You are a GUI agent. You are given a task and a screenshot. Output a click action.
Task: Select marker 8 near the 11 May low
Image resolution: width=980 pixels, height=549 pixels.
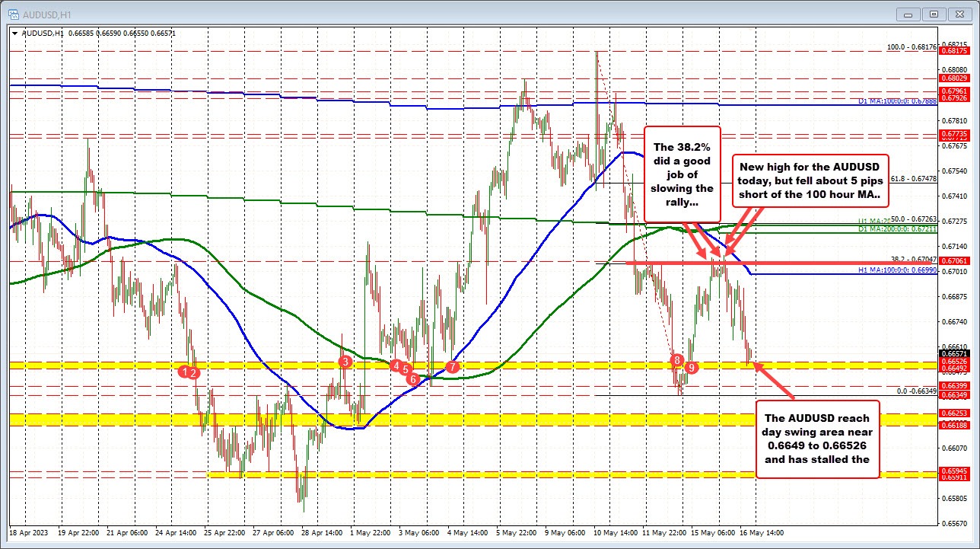[x=676, y=360]
